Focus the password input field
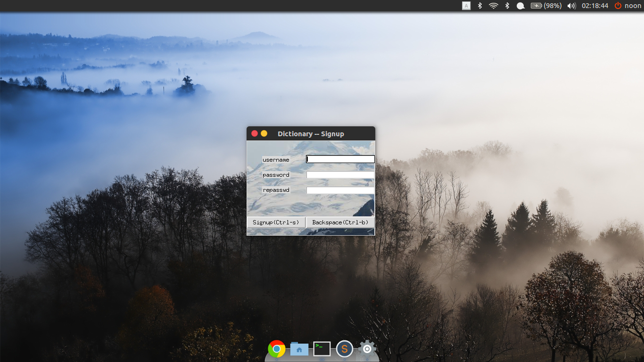Viewport: 644px width, 362px height. [340, 175]
